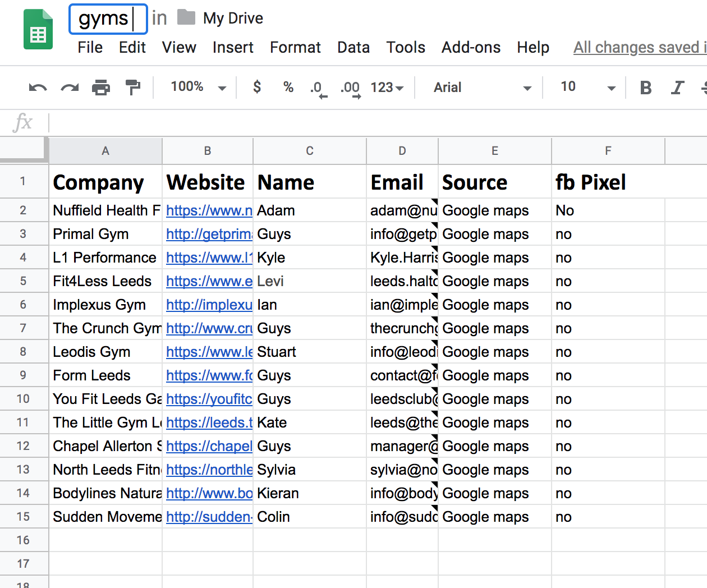Select the name cell Colin

pyautogui.click(x=310, y=517)
